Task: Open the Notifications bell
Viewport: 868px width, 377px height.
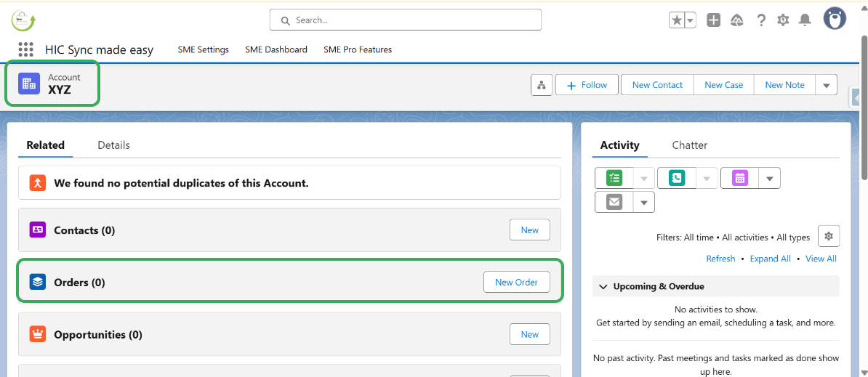Action: coord(805,20)
